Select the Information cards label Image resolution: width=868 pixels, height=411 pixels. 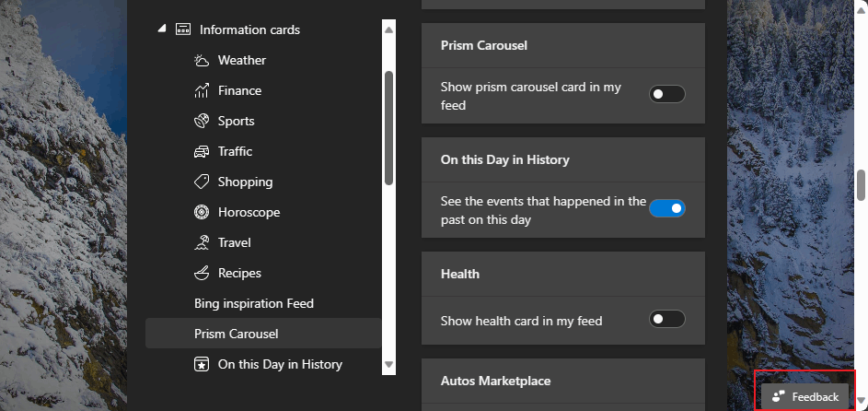tap(249, 29)
